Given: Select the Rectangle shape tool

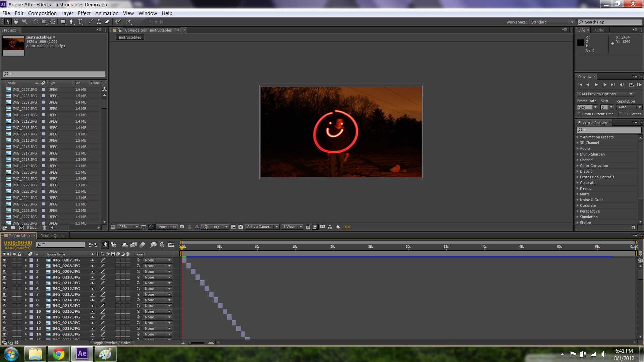Looking at the screenshot, I should 63,22.
